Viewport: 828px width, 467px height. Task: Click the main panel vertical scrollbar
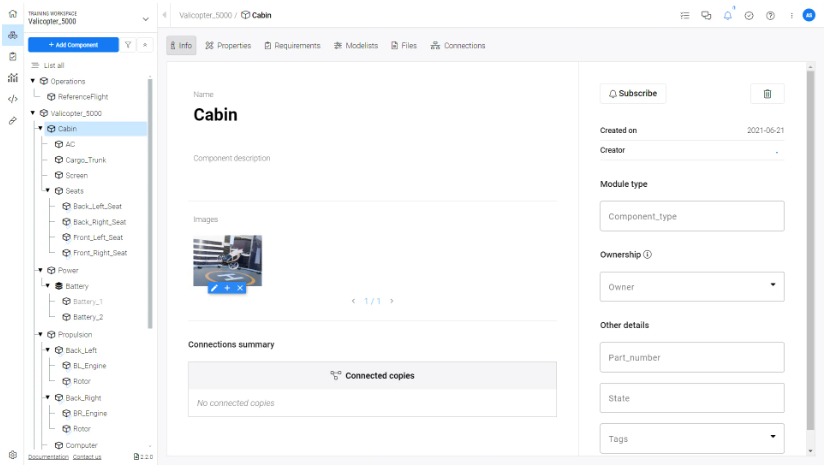point(811,251)
